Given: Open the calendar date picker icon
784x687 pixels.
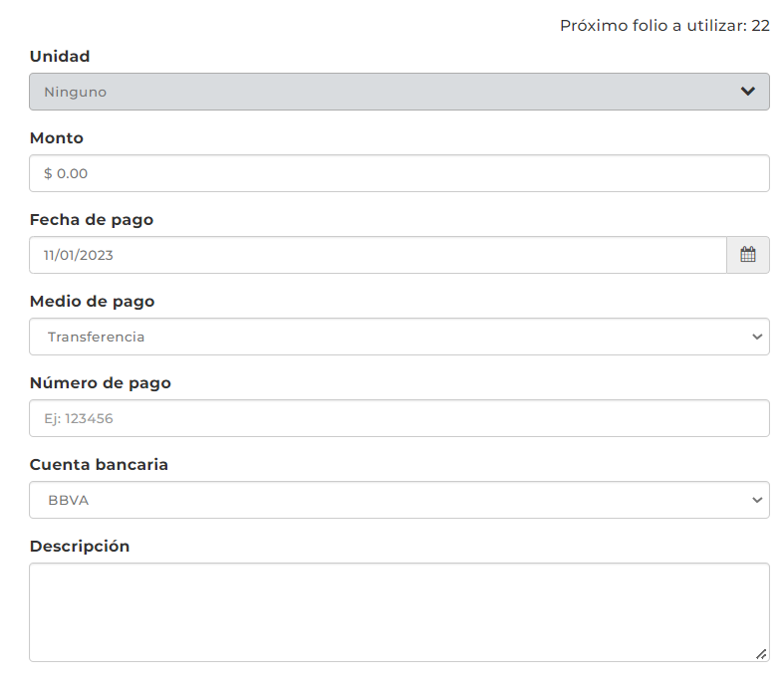Looking at the screenshot, I should (x=748, y=255).
